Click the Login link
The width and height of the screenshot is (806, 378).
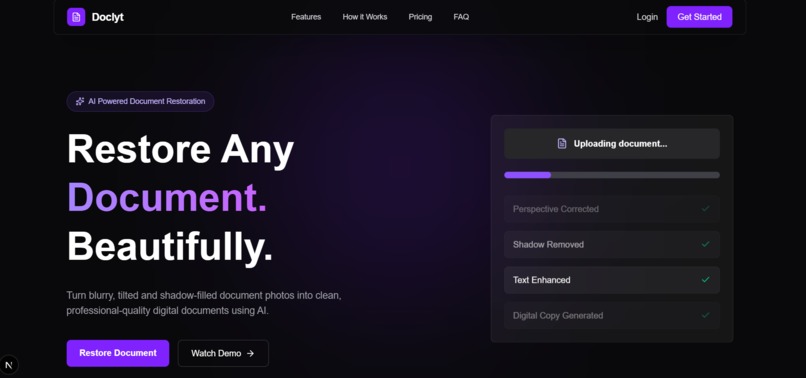(647, 17)
